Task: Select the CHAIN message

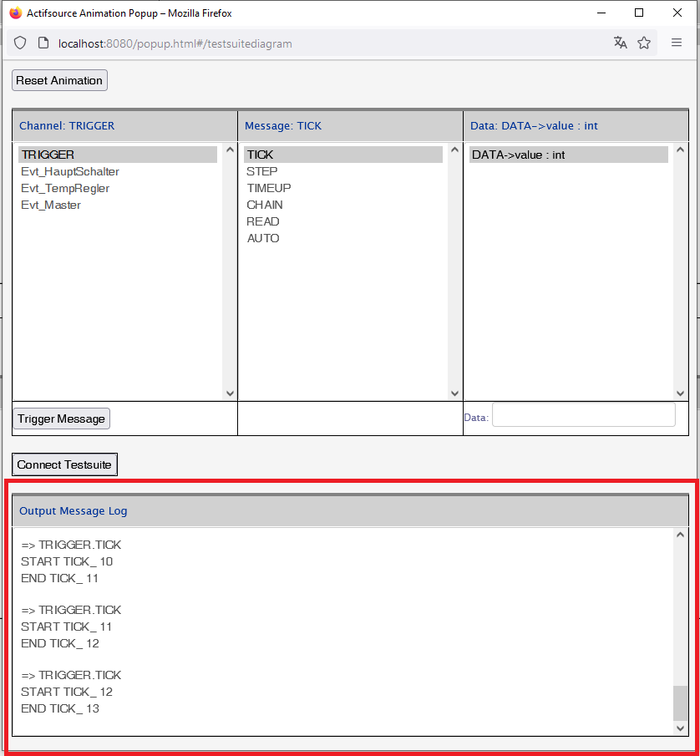Action: (265, 205)
